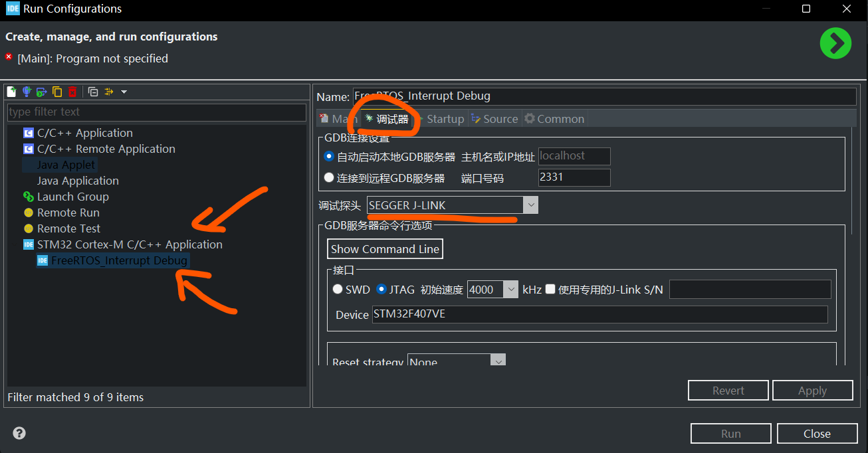
Task: Select STM32 Cortex-M C/C++ Application tree item
Action: [130, 244]
